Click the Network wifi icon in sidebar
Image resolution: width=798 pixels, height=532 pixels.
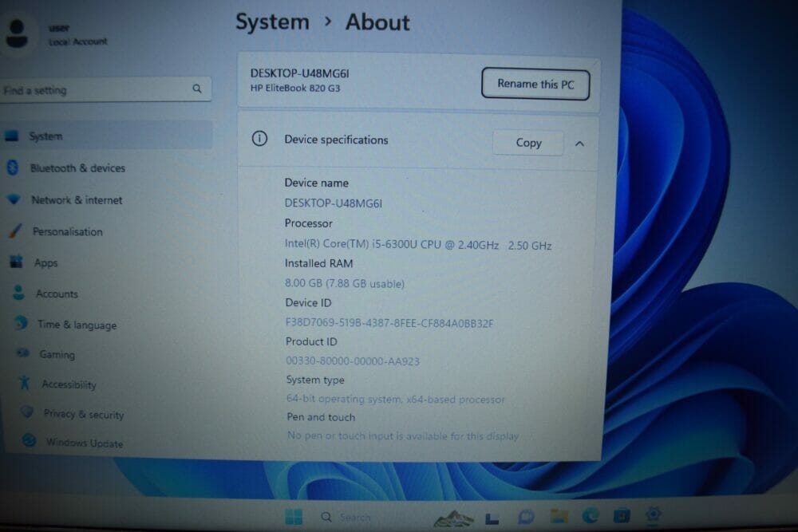point(14,199)
